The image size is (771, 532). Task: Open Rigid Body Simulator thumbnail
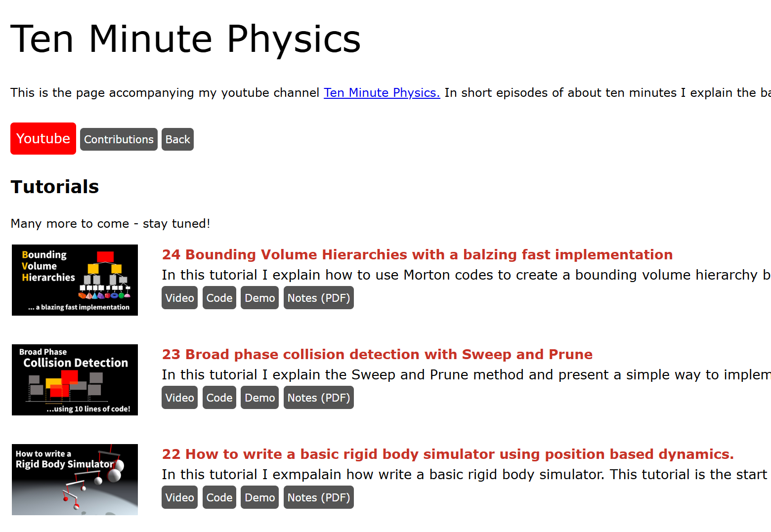coord(75,480)
